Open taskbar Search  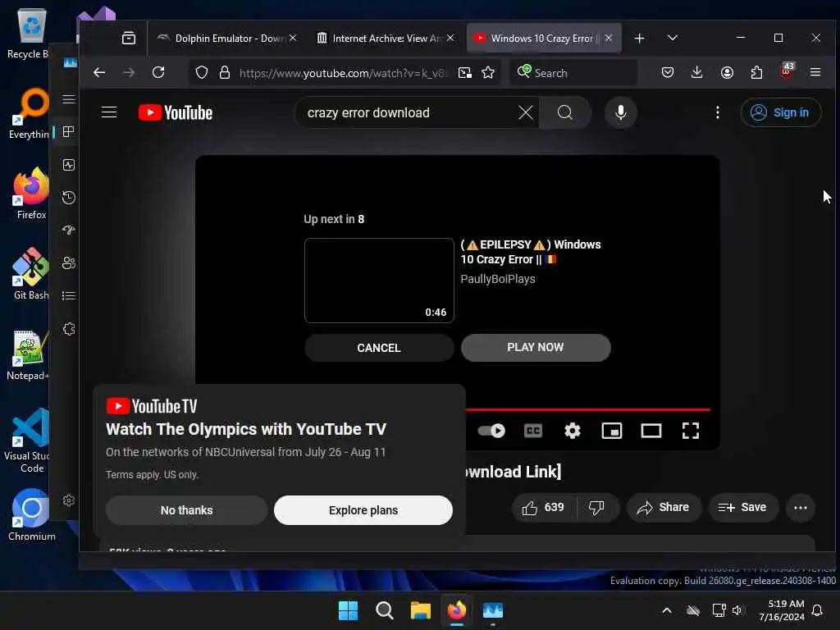click(385, 610)
